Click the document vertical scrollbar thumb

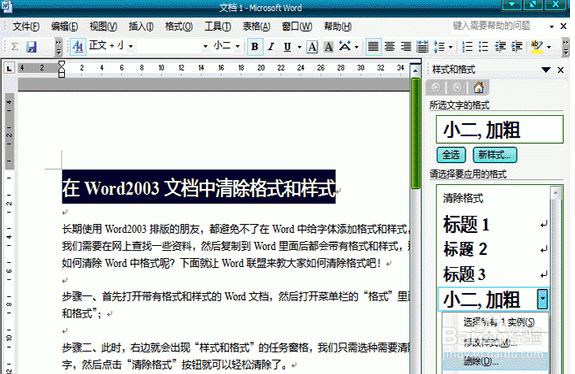(x=415, y=133)
